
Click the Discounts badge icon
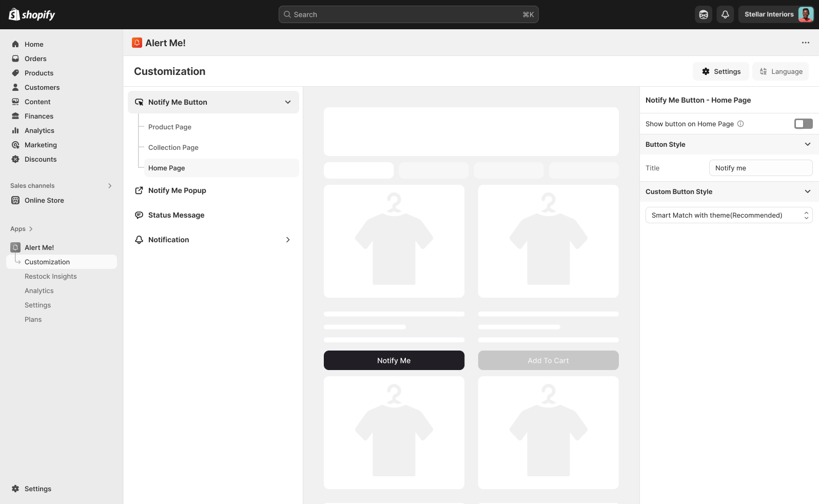[x=15, y=159]
